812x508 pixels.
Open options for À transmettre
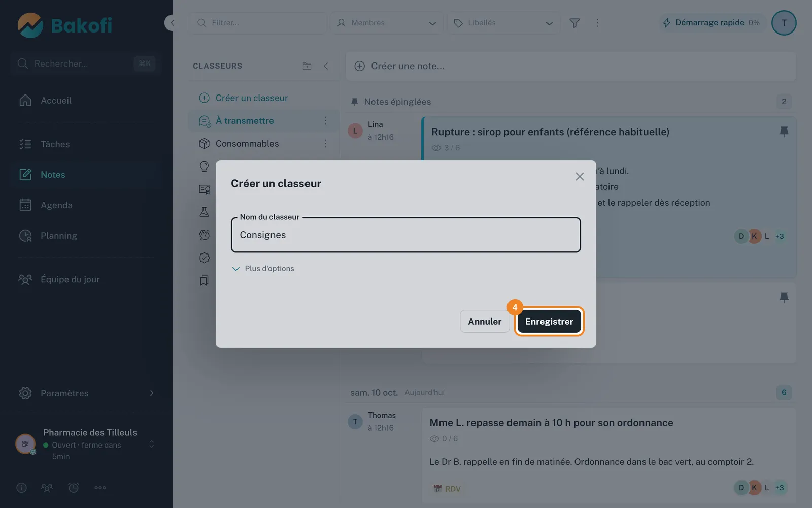point(325,121)
